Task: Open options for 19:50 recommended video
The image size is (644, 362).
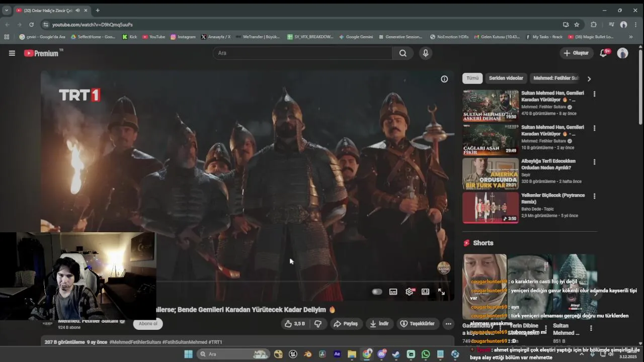Action: [x=594, y=94]
